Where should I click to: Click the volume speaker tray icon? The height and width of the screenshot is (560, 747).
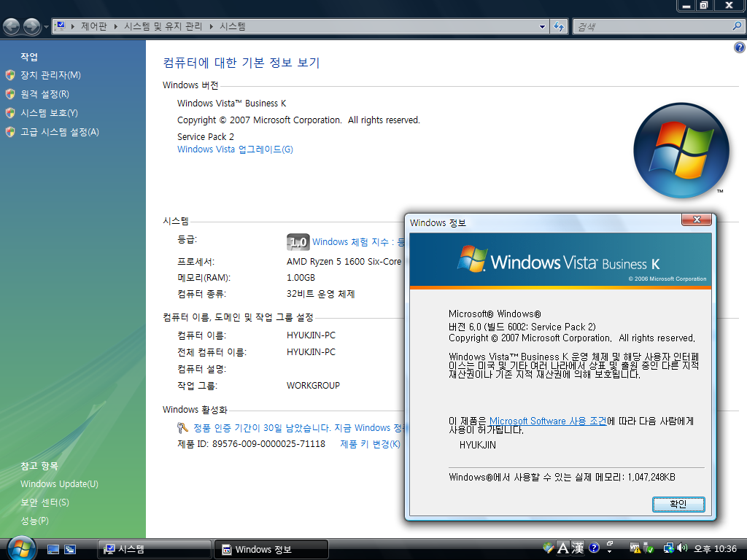click(x=682, y=548)
